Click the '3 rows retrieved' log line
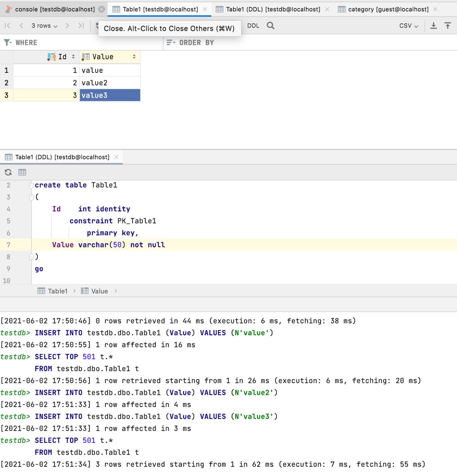Viewport: 457px width, 476px height. [x=213, y=464]
